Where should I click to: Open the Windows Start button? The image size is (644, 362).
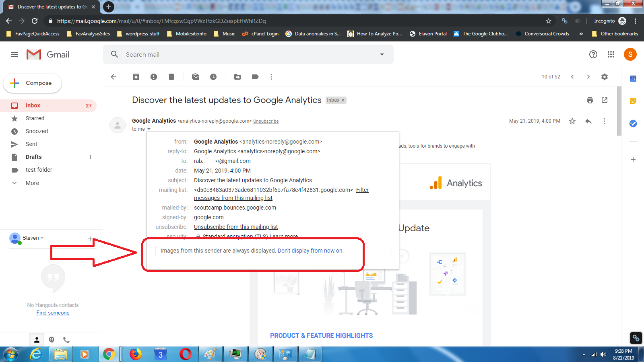pyautogui.click(x=10, y=354)
